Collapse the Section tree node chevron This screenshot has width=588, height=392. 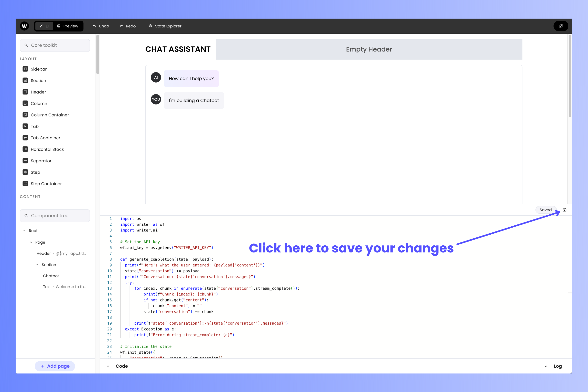click(37, 265)
